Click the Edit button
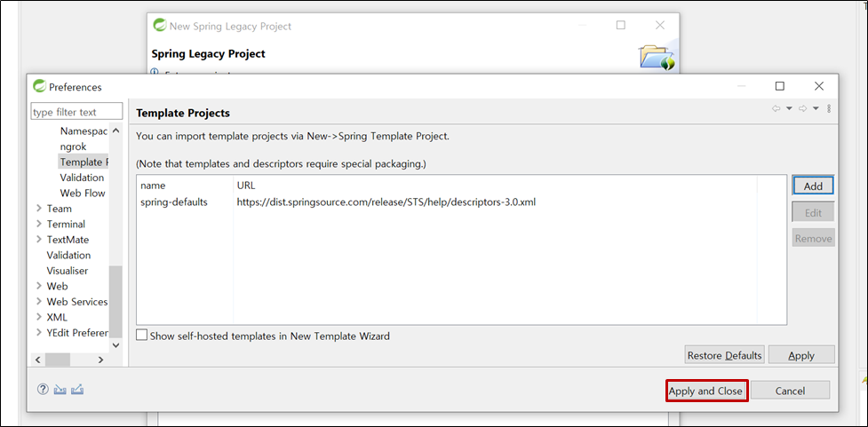This screenshot has height=427, width=868. click(x=813, y=212)
